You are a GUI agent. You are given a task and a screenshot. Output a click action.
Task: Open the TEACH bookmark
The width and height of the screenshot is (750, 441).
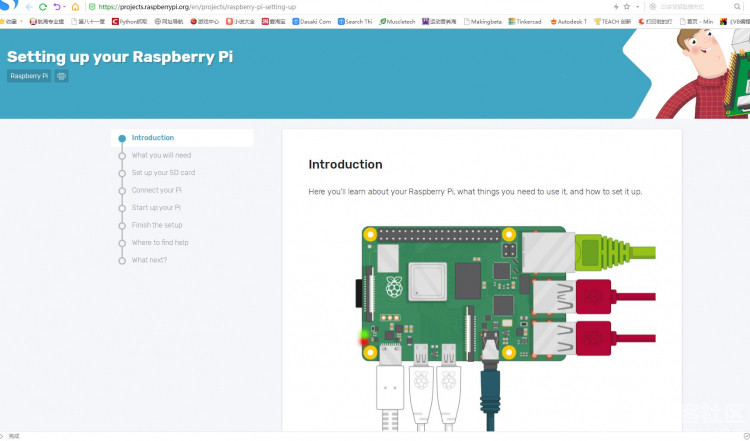(x=612, y=22)
